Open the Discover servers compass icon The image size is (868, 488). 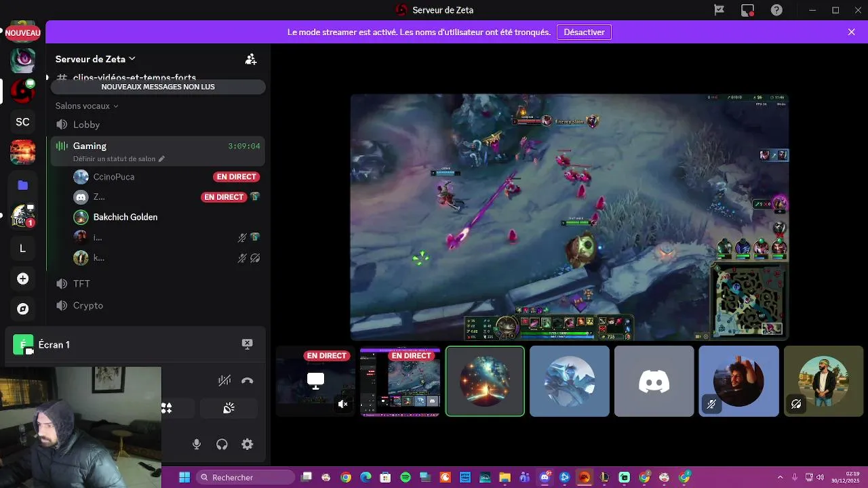pos(22,309)
